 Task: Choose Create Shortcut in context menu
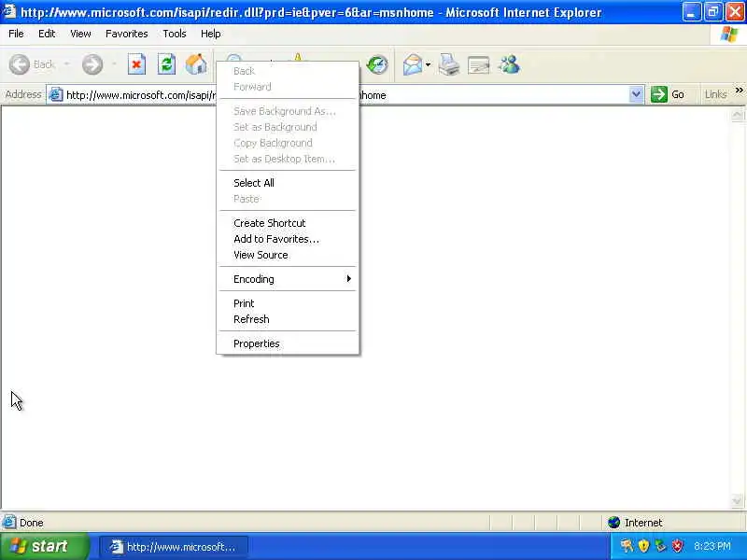tap(288, 223)
